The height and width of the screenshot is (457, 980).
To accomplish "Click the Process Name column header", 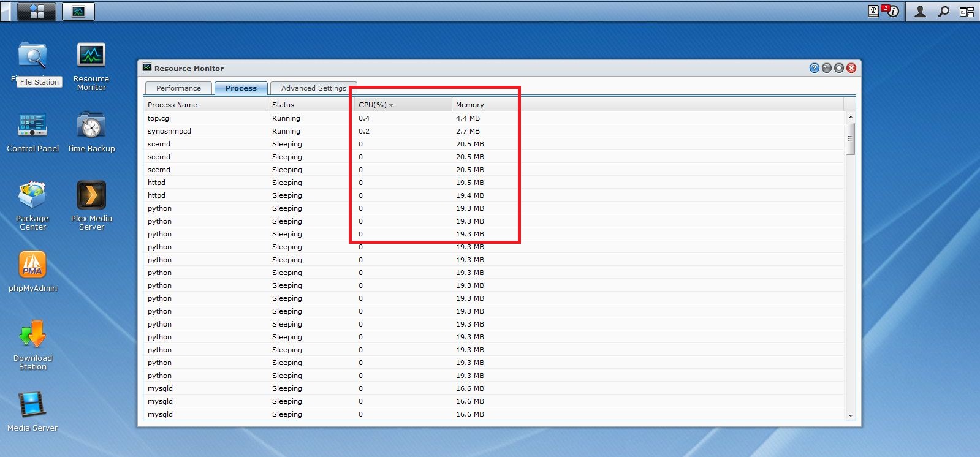I will [x=172, y=105].
